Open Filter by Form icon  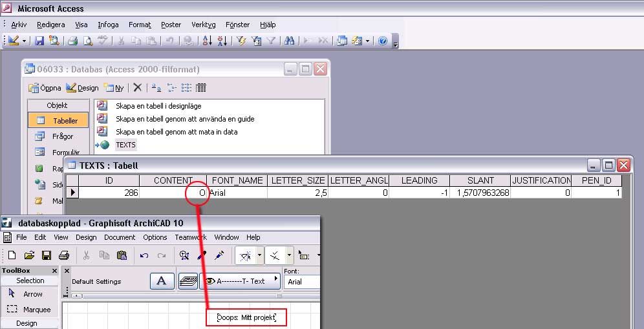(256, 41)
